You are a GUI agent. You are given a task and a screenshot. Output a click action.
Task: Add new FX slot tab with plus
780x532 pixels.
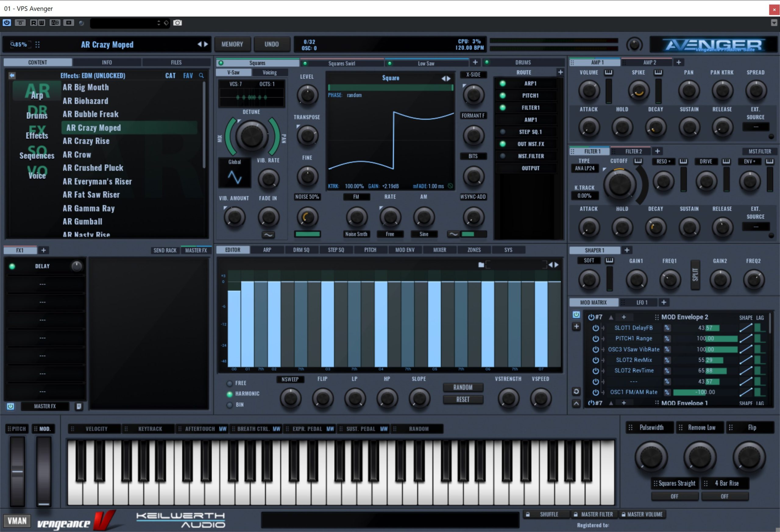[43, 250]
